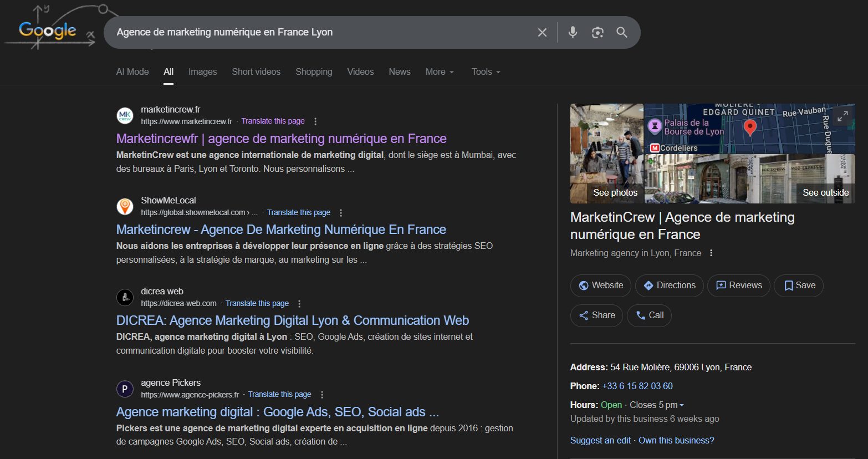Open Agence marketing digital Google Ads result
Viewport: 868px width, 459px height.
pyautogui.click(x=278, y=412)
